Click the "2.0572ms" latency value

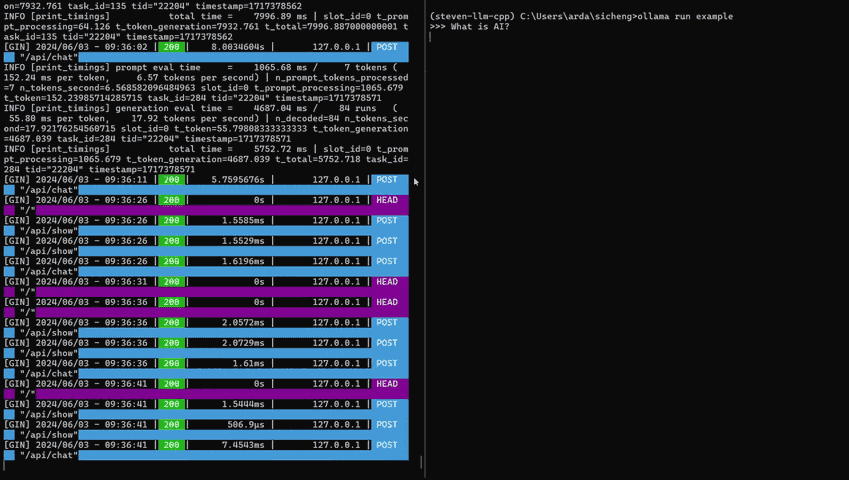(243, 323)
